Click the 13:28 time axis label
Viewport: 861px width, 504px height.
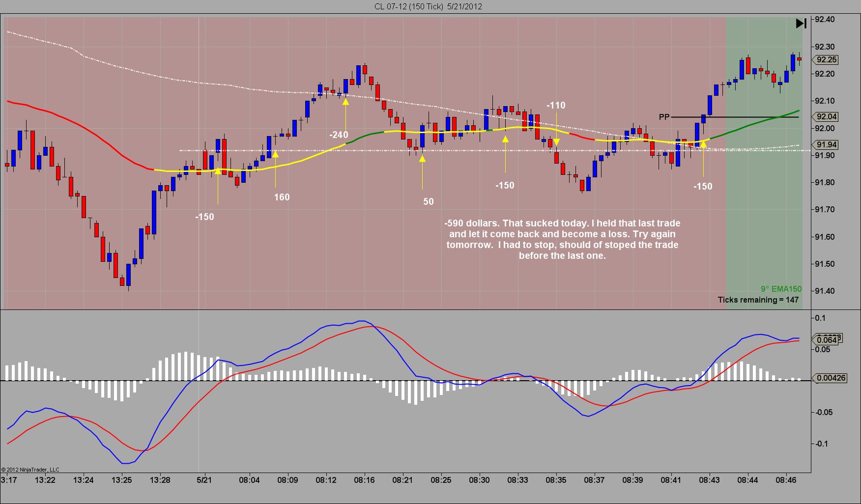click(160, 480)
